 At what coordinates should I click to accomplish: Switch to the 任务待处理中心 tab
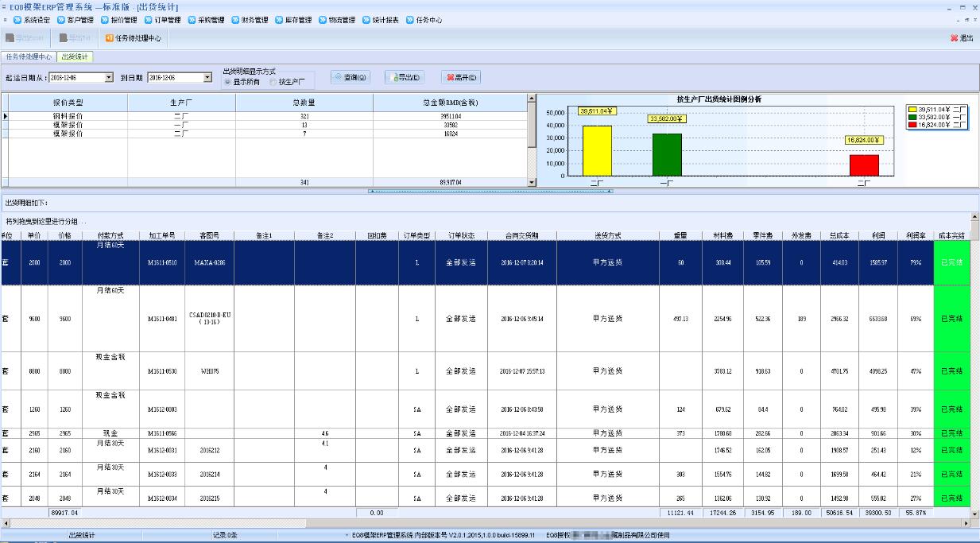[29, 57]
